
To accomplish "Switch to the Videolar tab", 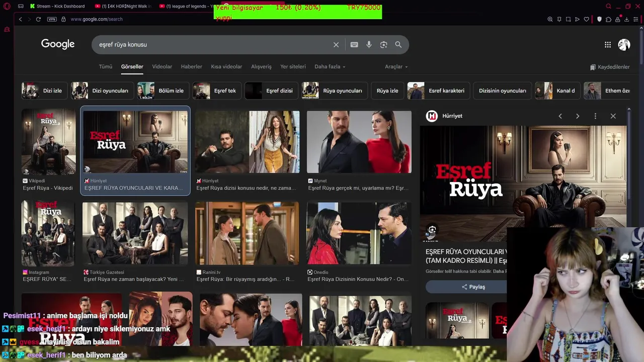I will (162, 66).
